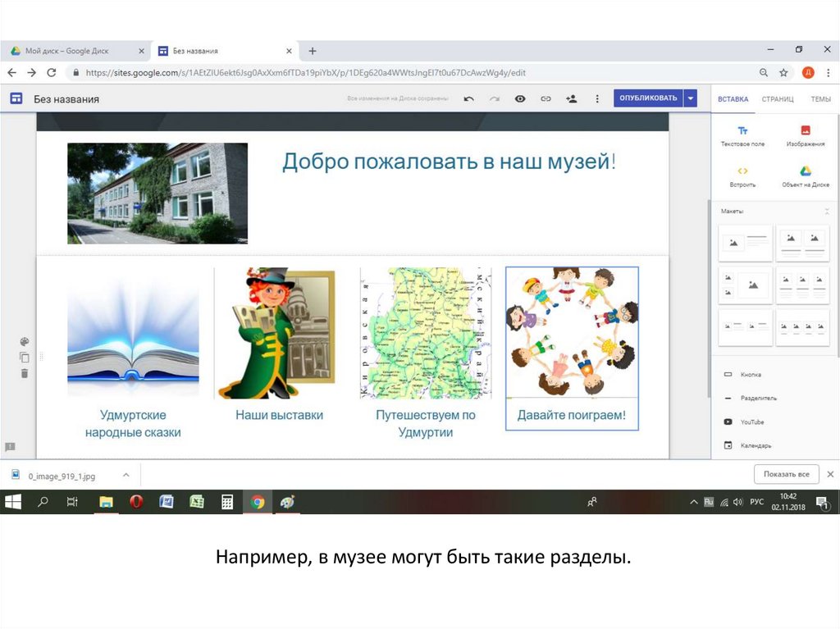This screenshot has height=629, width=840.
Task: Click the redo arrow icon
Action: [x=495, y=98]
